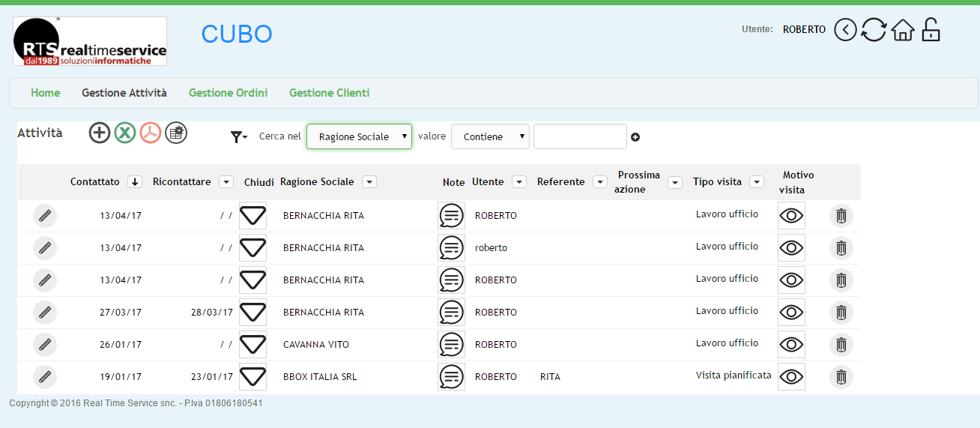Screen dimensions: 980x428
Task: Click the 23/01/17 ricontattare date
Action: pos(212,377)
